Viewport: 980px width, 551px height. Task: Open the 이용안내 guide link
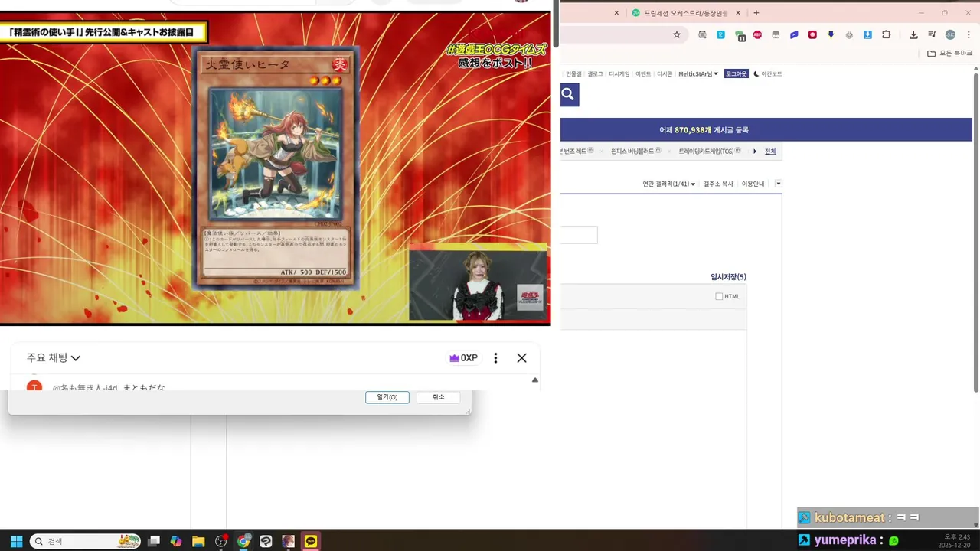pyautogui.click(x=753, y=184)
